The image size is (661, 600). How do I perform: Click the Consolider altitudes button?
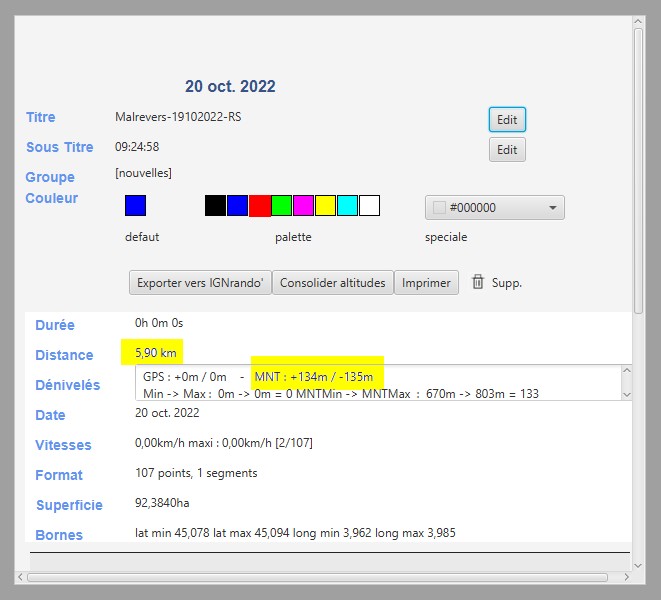(332, 283)
